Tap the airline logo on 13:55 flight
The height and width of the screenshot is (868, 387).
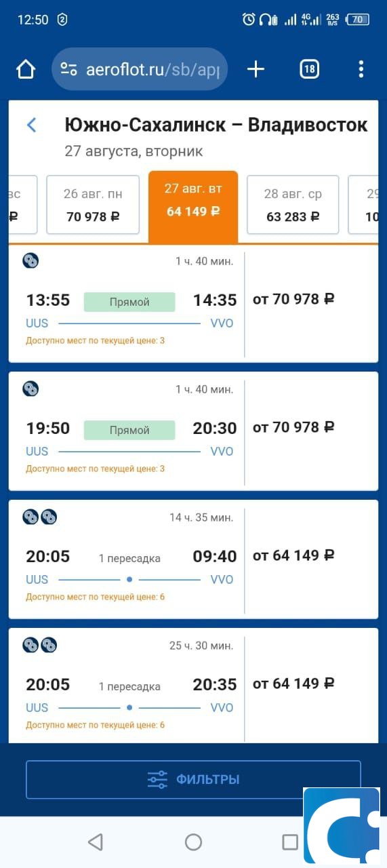click(30, 260)
